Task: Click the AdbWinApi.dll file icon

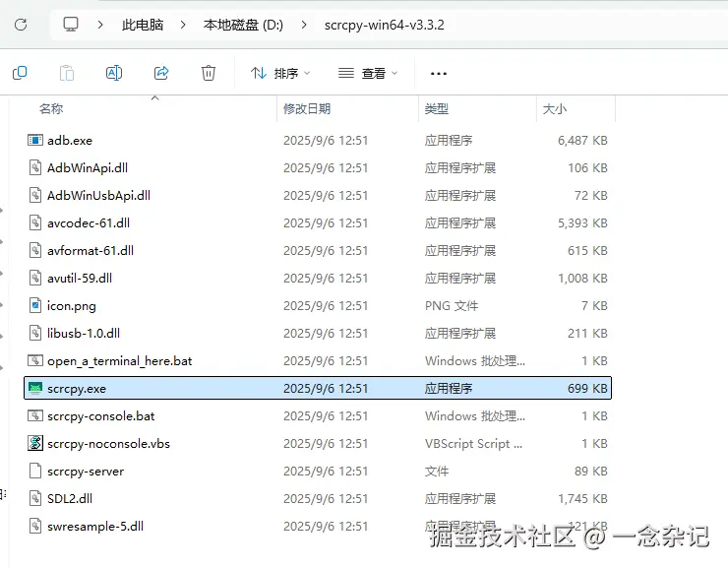Action: tap(35, 167)
